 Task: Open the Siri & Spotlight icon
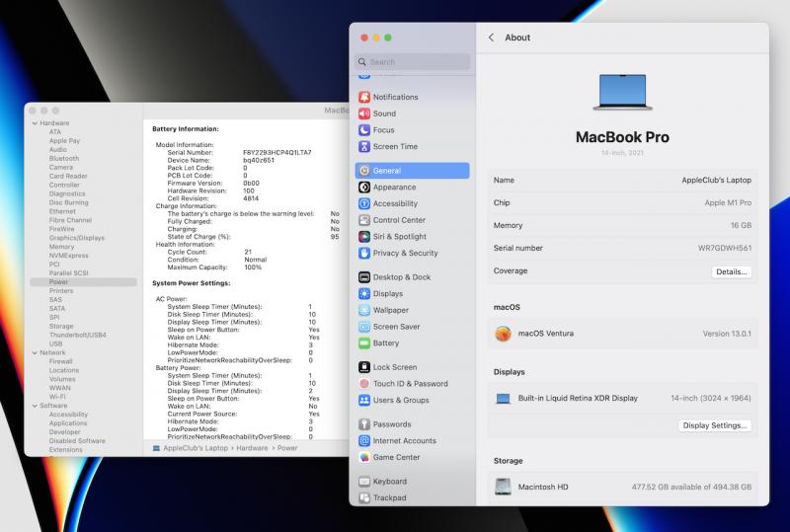point(364,236)
